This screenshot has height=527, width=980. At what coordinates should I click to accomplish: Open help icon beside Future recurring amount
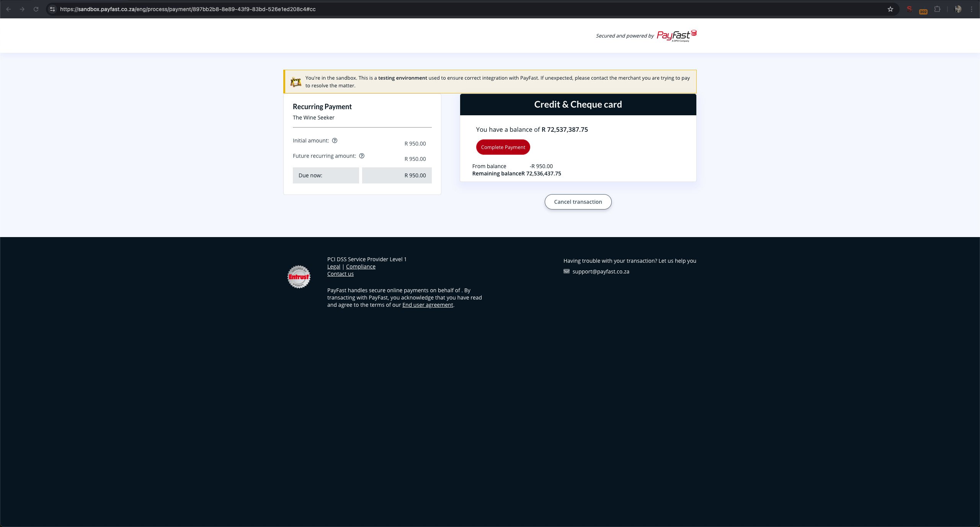[362, 156]
